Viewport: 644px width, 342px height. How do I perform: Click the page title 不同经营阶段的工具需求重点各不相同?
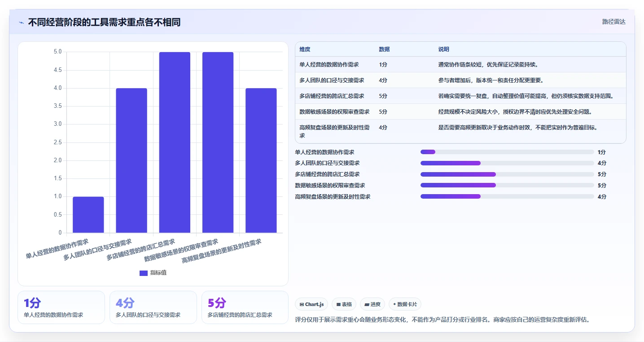[x=104, y=22]
